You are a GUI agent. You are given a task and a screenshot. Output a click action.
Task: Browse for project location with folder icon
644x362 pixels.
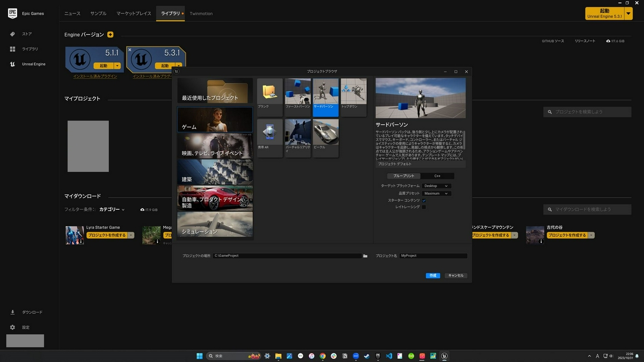tap(365, 256)
